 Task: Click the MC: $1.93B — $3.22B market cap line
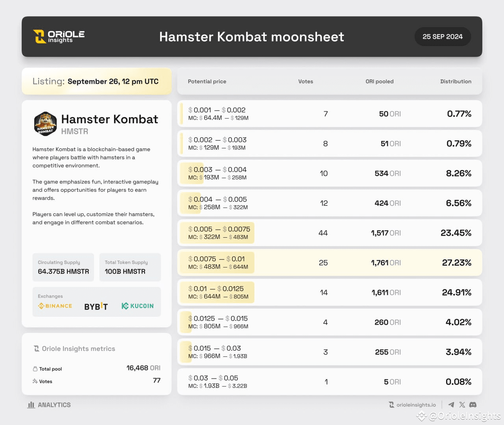pyautogui.click(x=218, y=386)
